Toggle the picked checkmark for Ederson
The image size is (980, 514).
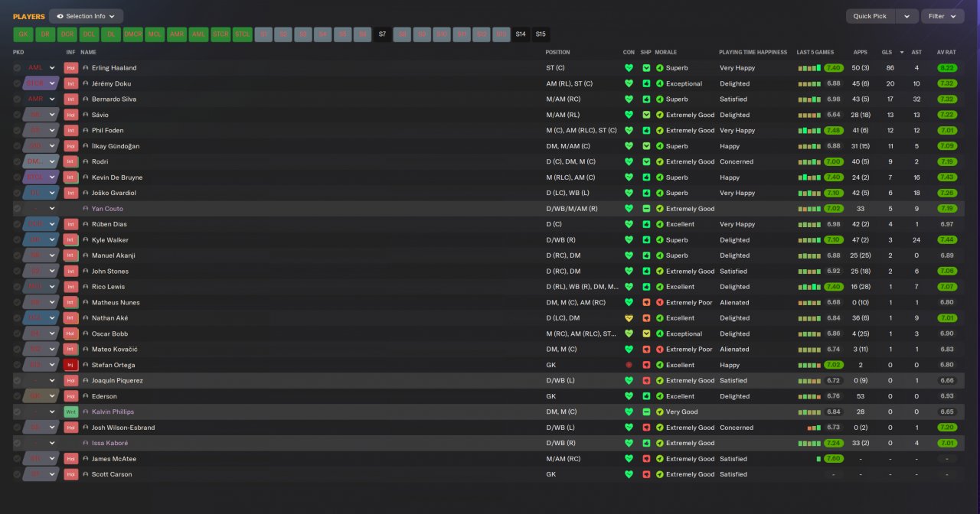(x=17, y=396)
